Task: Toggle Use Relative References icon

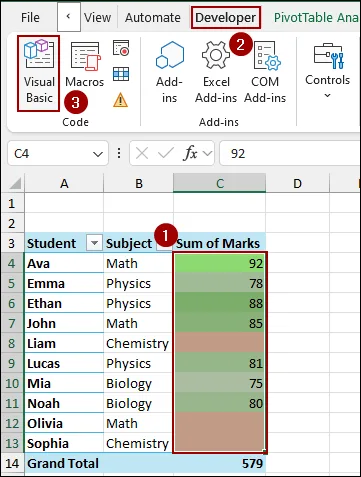Action: click(121, 74)
